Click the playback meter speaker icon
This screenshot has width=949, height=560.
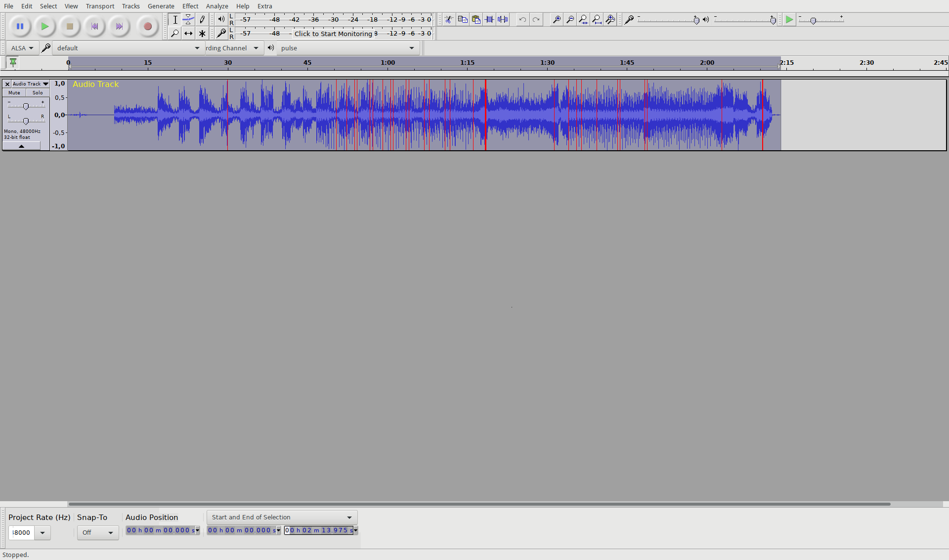pos(221,20)
